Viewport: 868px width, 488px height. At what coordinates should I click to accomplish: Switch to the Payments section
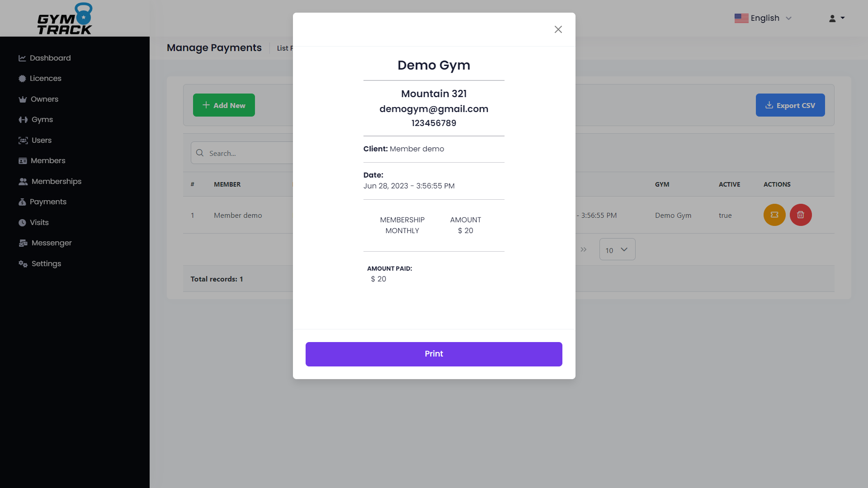(x=48, y=202)
